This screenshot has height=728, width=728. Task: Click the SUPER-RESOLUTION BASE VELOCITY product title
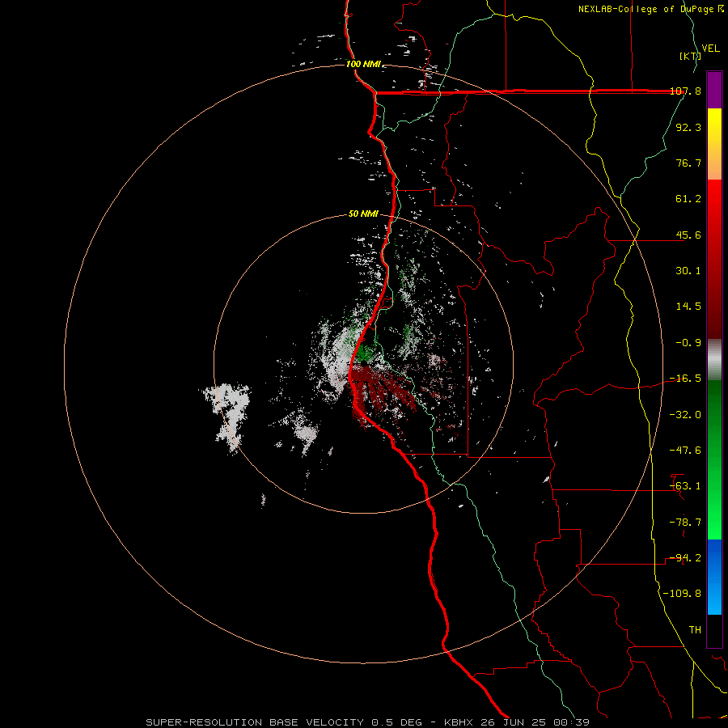coord(255,722)
